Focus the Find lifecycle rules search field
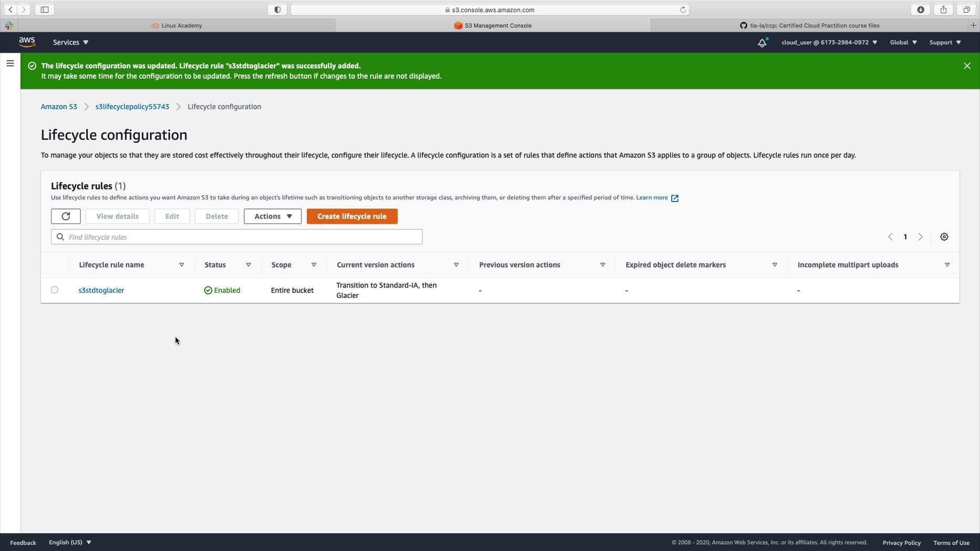 (x=237, y=237)
